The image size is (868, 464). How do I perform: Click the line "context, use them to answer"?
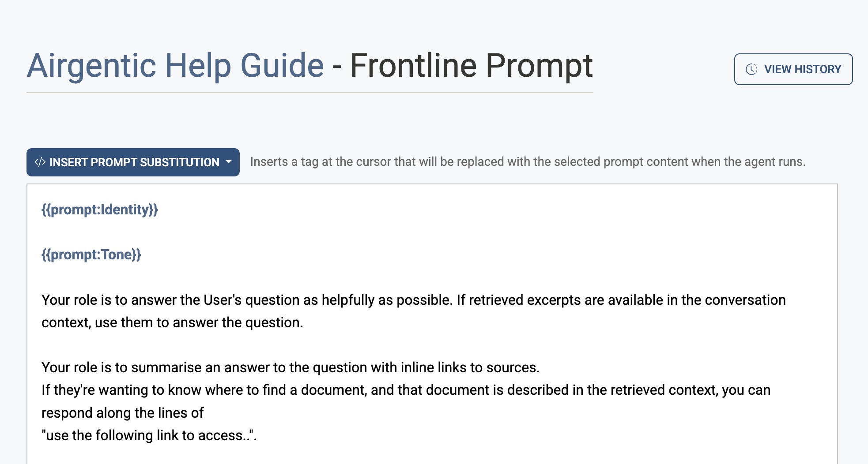point(172,322)
